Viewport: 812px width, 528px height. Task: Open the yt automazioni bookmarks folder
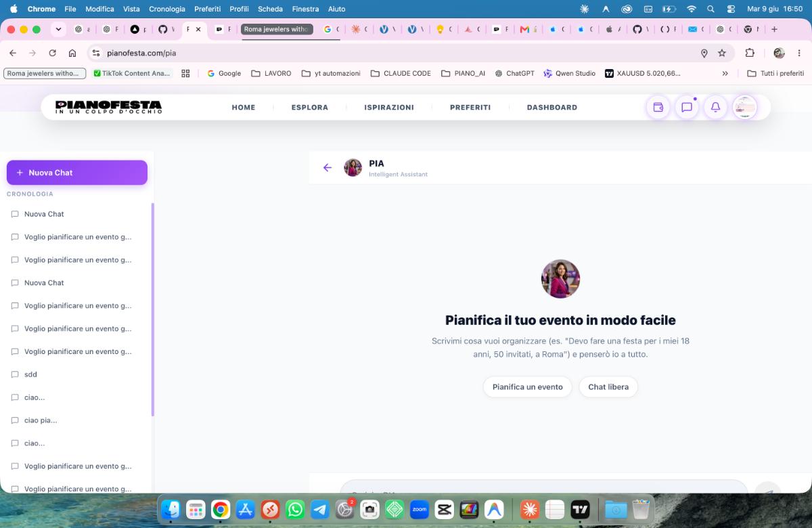[330, 73]
